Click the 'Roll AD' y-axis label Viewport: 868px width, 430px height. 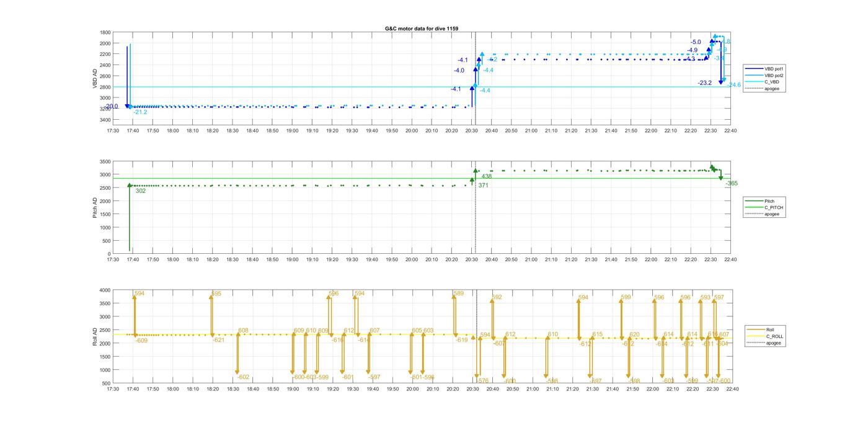95,336
